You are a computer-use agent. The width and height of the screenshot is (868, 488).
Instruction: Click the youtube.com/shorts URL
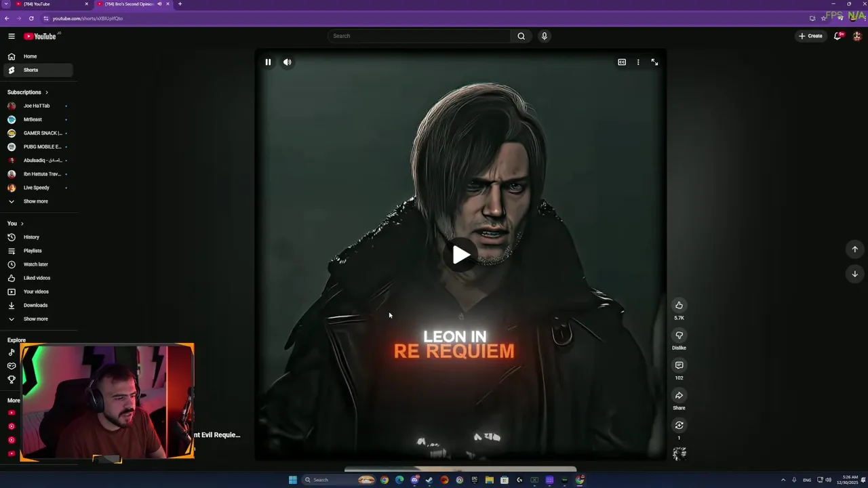tap(87, 18)
